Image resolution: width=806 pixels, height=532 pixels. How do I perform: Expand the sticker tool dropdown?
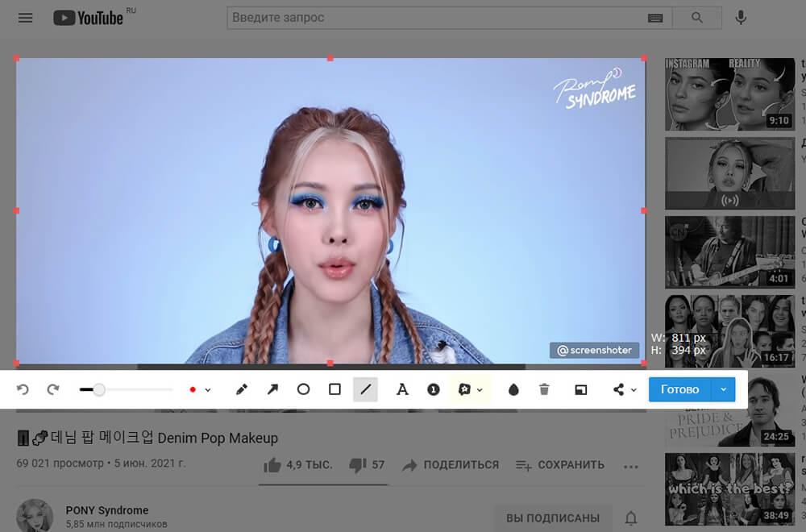480,390
